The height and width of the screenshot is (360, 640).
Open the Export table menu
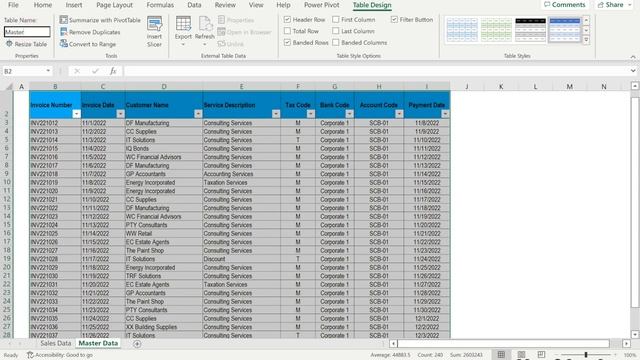tap(183, 32)
